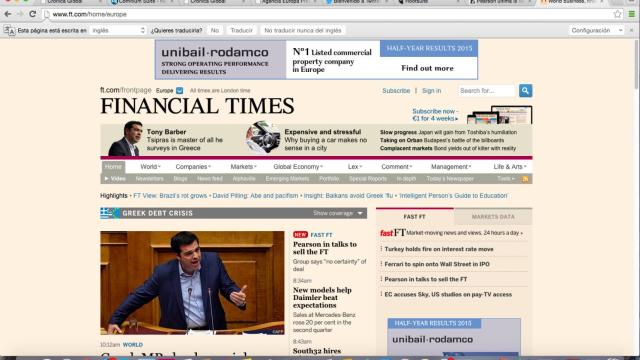Expand the World menu
This screenshot has height=360, width=640.
coord(150,167)
